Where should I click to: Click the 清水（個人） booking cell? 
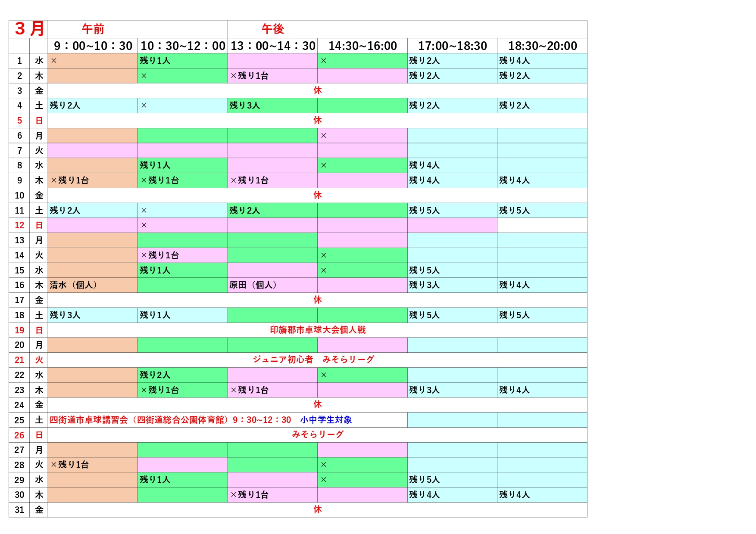coord(73,285)
